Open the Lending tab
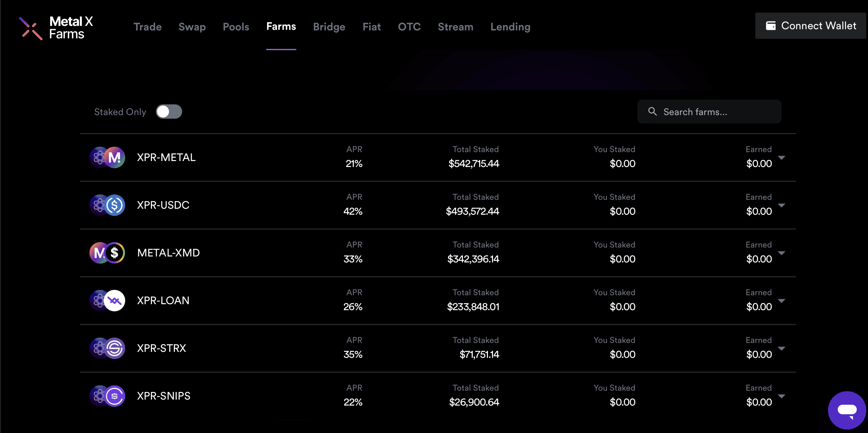Image resolution: width=868 pixels, height=433 pixels. (510, 27)
